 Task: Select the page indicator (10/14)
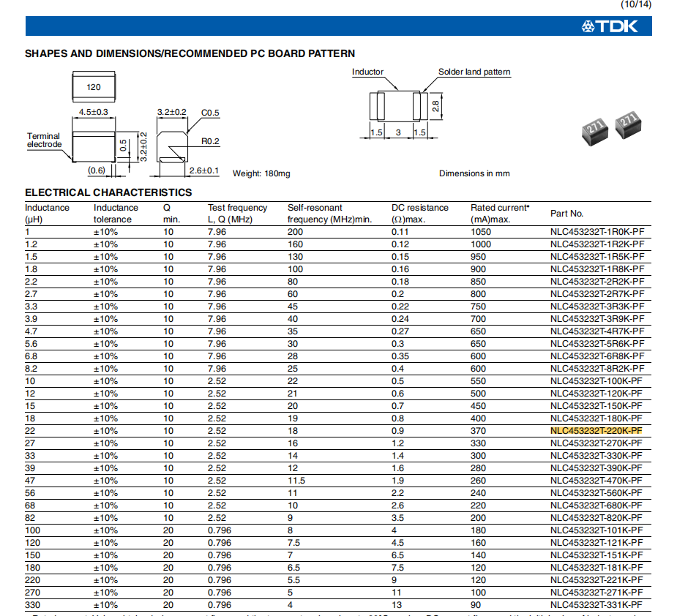(635, 4)
